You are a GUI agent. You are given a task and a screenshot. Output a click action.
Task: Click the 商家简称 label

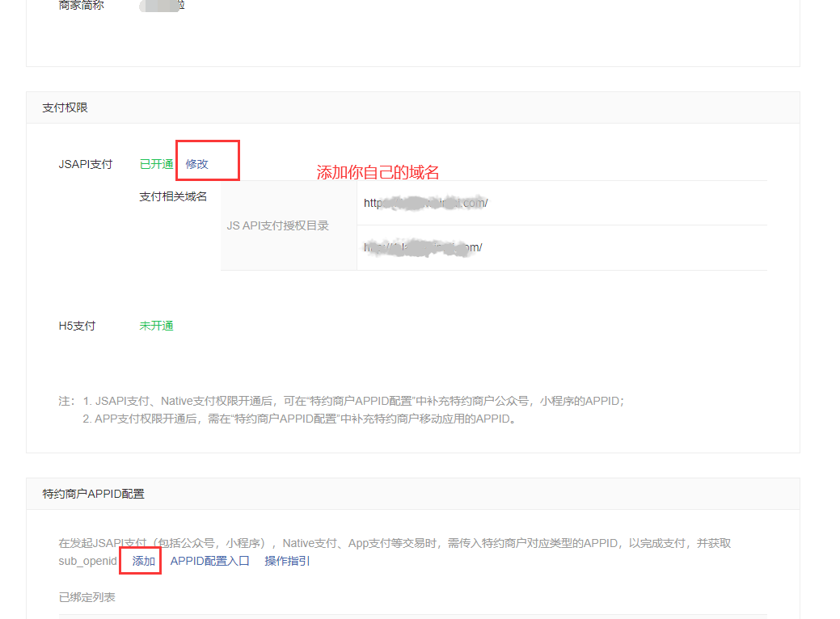pos(82,6)
